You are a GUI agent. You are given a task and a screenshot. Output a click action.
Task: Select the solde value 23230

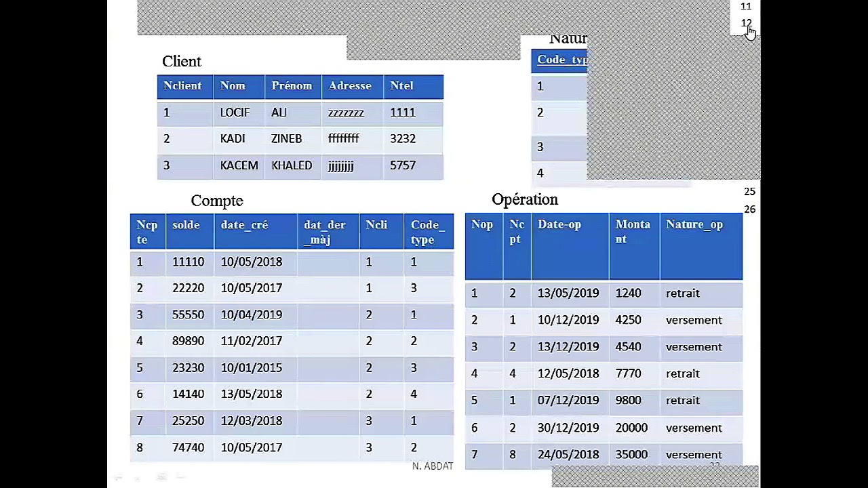188,367
